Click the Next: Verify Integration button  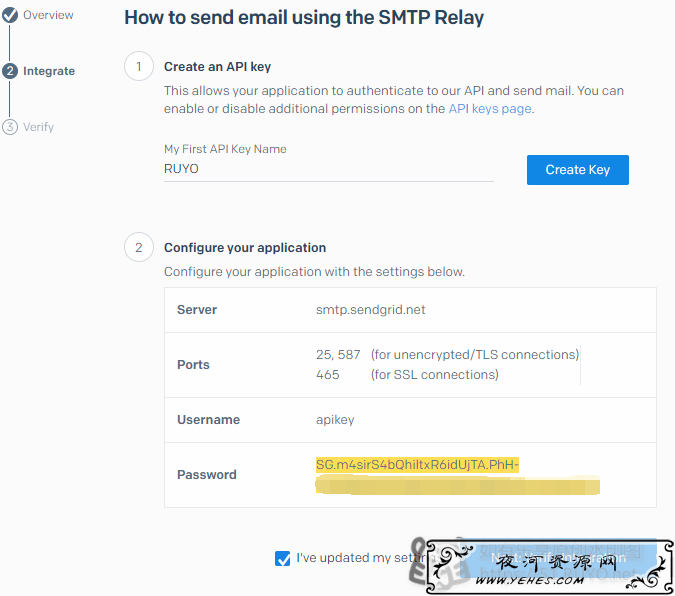coord(558,559)
